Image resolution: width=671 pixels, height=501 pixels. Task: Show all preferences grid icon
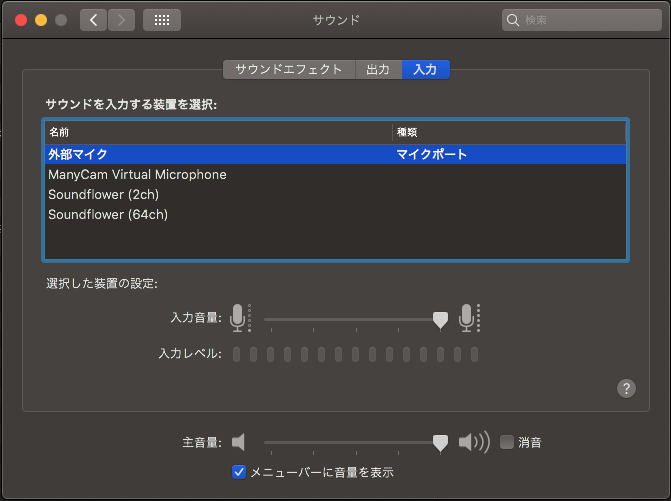pyautogui.click(x=162, y=20)
